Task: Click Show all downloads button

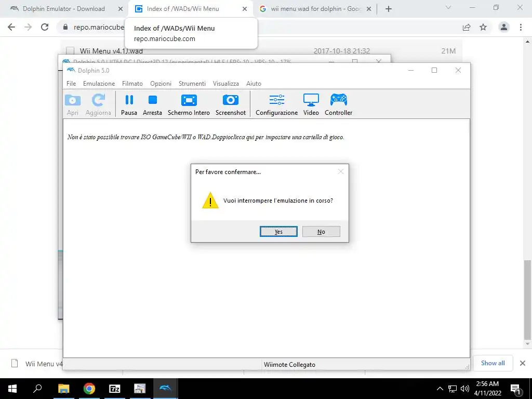Action: tap(493, 363)
